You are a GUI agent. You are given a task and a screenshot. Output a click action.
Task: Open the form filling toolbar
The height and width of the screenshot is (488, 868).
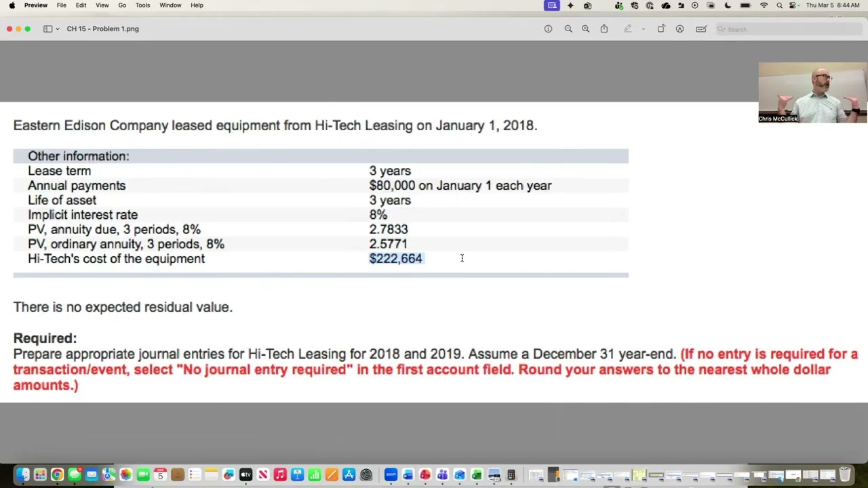point(701,28)
